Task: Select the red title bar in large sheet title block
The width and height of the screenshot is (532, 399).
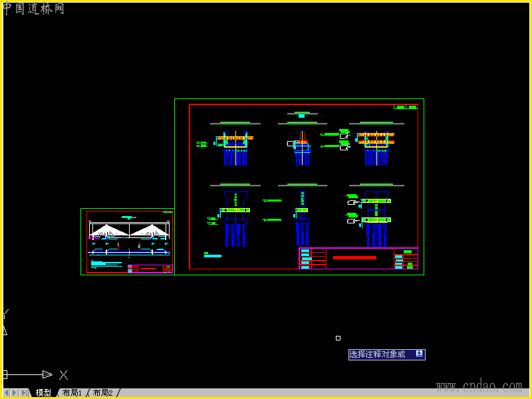Action: coord(354,258)
